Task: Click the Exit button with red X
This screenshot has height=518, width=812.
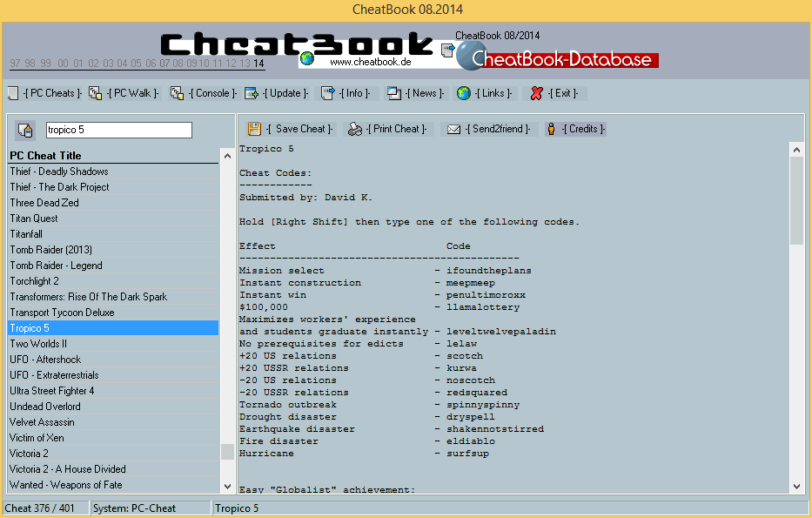Action: [554, 93]
